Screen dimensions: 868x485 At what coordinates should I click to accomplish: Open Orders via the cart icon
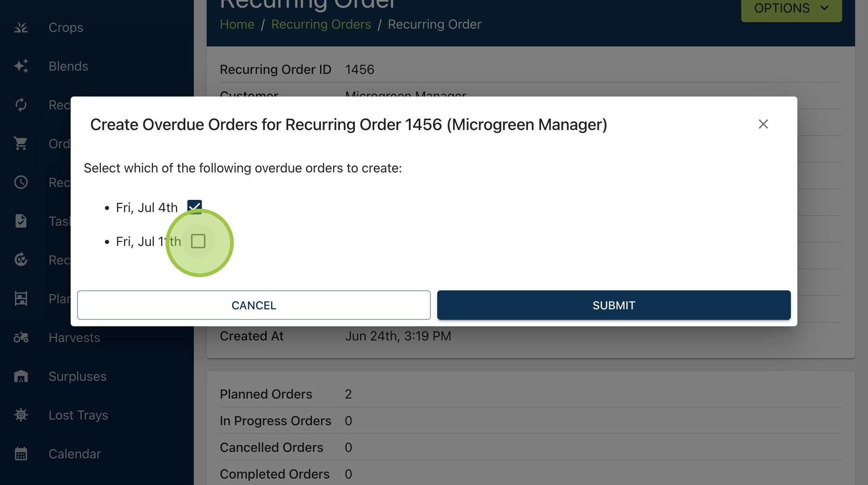pyautogui.click(x=21, y=144)
